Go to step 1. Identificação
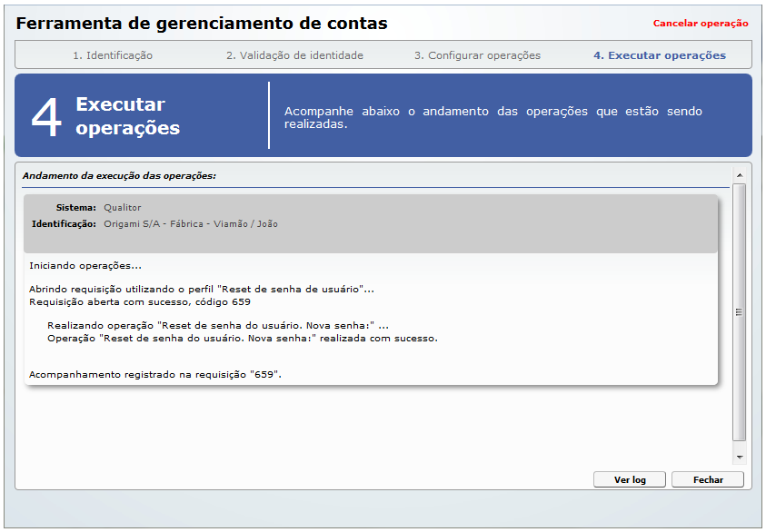Image resolution: width=766 pixels, height=532 pixels. tap(113, 55)
